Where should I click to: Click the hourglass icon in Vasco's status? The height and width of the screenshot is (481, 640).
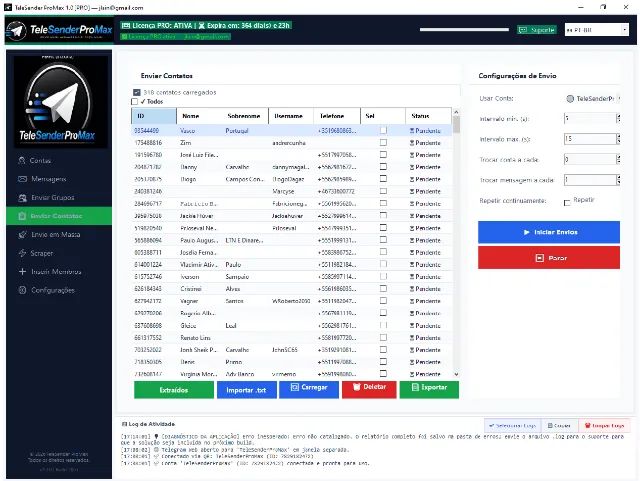[x=412, y=131]
